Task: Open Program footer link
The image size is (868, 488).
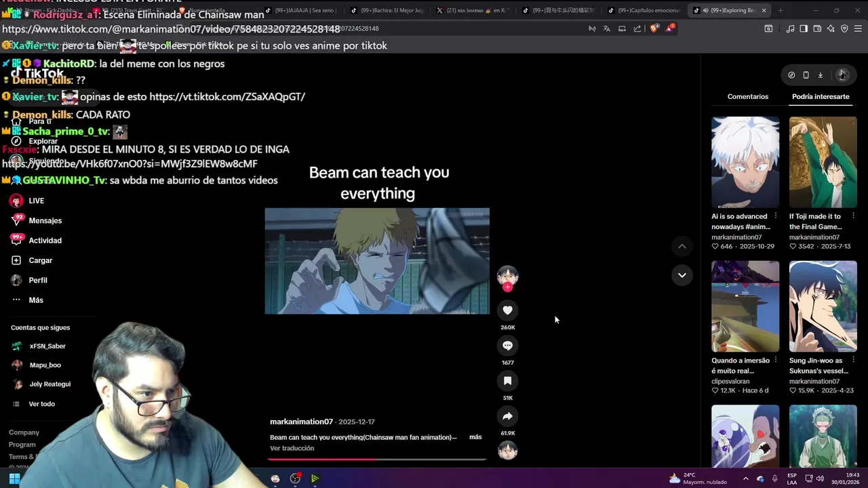Action: click(22, 445)
